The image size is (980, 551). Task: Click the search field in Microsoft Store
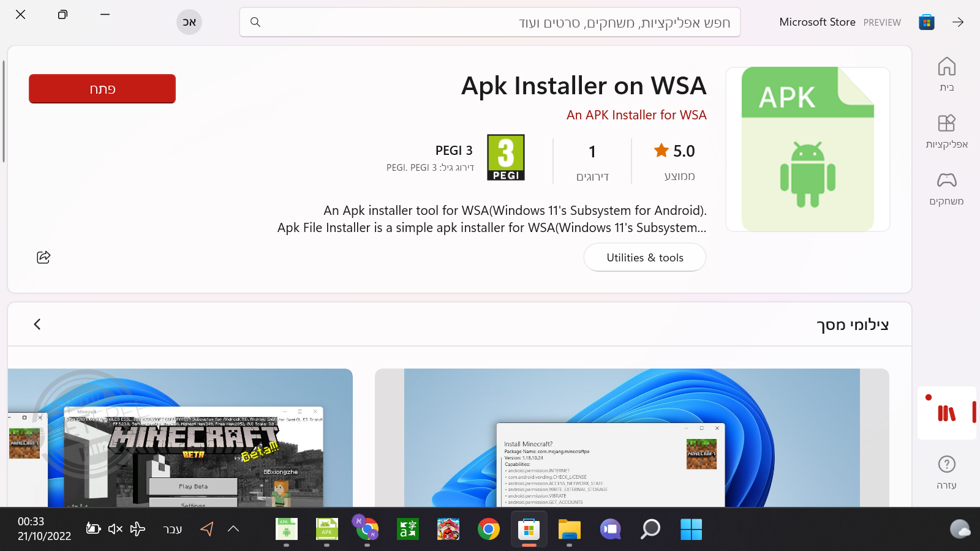pyautogui.click(x=490, y=22)
